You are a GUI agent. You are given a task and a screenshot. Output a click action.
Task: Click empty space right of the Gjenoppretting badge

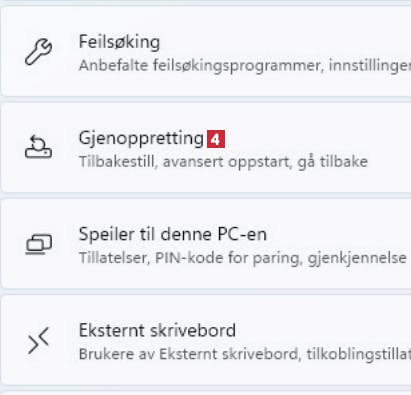coord(317,139)
